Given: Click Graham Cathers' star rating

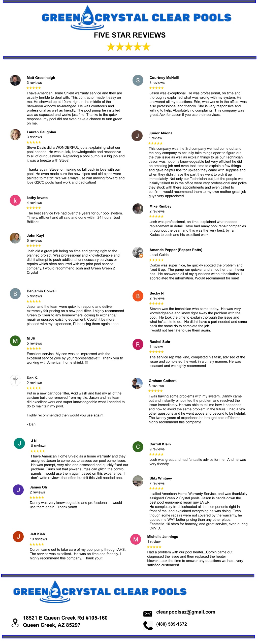Looking at the screenshot, I should pos(155,391).
